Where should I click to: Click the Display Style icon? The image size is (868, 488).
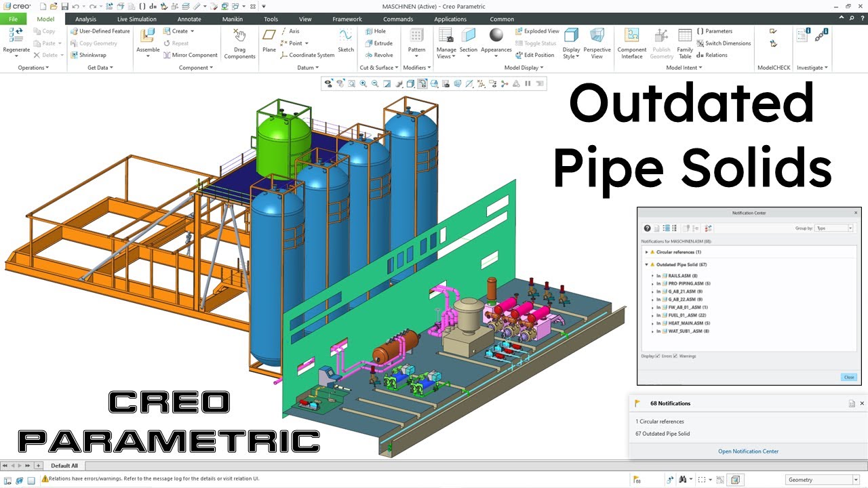[571, 35]
